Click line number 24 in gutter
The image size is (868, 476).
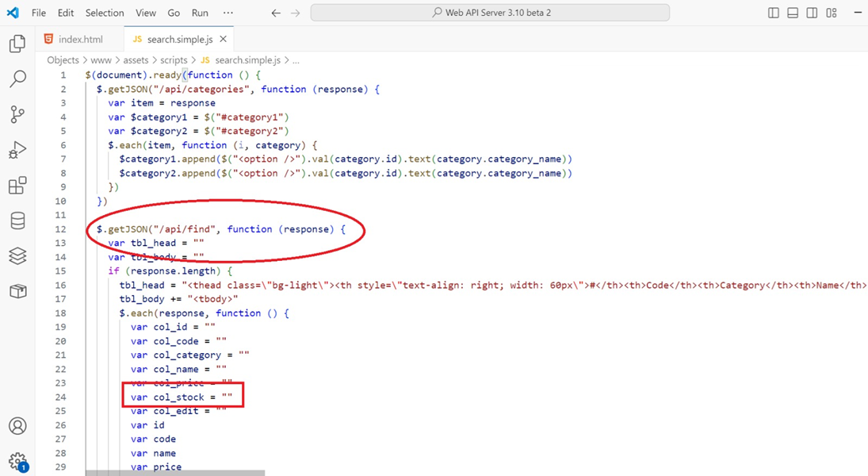[60, 397]
